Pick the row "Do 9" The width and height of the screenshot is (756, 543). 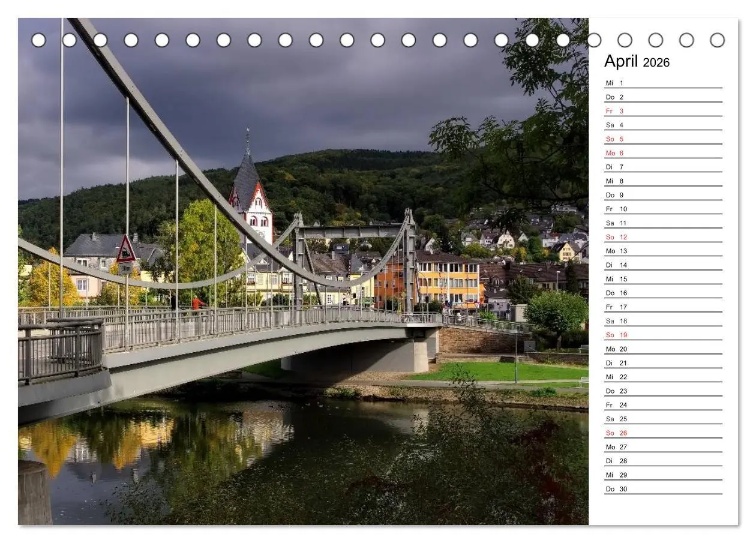(x=663, y=195)
